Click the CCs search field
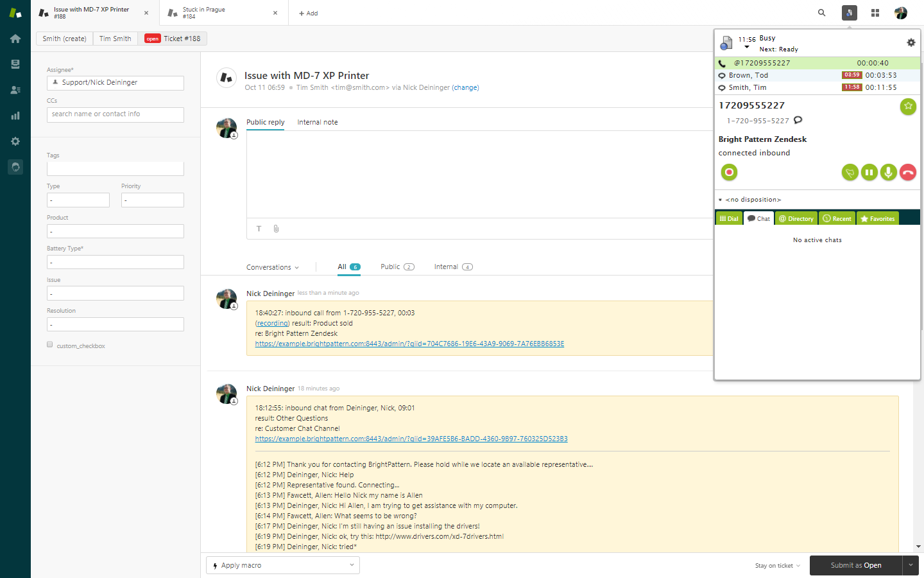Image resolution: width=924 pixels, height=578 pixels. point(115,114)
